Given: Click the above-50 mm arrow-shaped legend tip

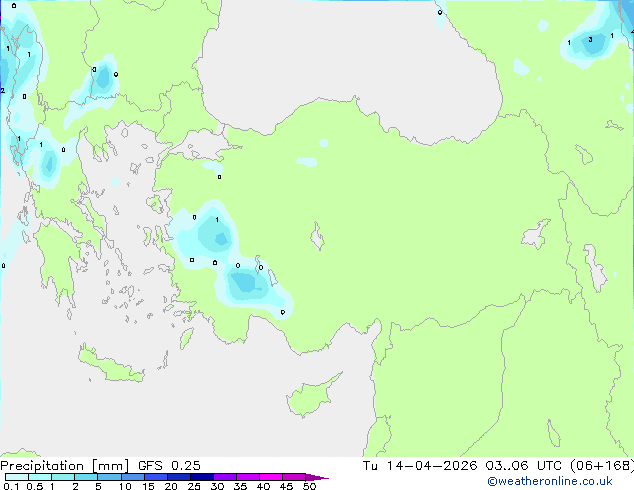Looking at the screenshot, I should pos(317,477).
